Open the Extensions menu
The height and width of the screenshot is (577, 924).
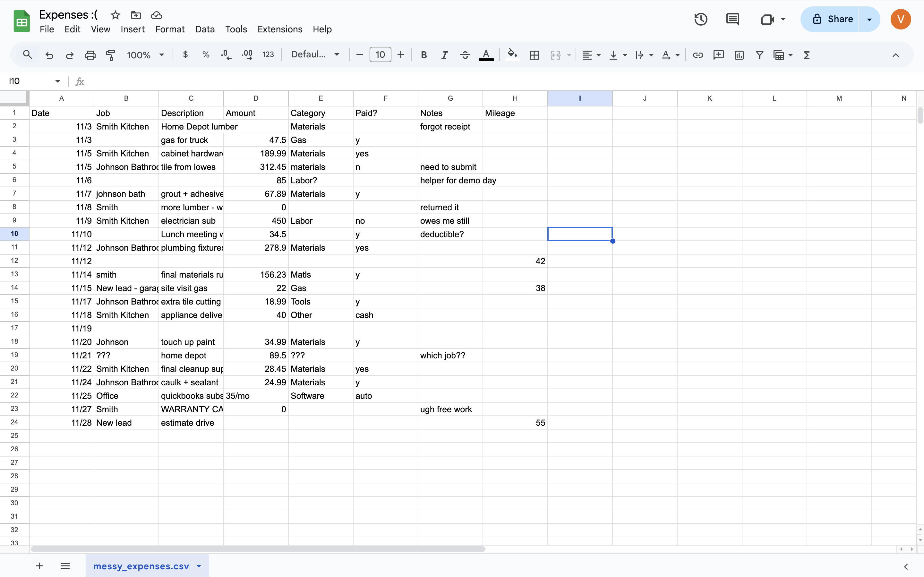(x=279, y=29)
